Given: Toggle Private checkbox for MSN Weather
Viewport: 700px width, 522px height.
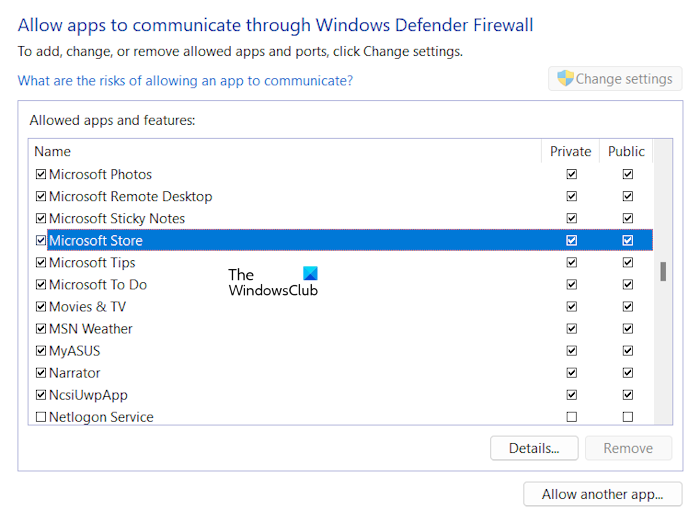Looking at the screenshot, I should pos(571,328).
